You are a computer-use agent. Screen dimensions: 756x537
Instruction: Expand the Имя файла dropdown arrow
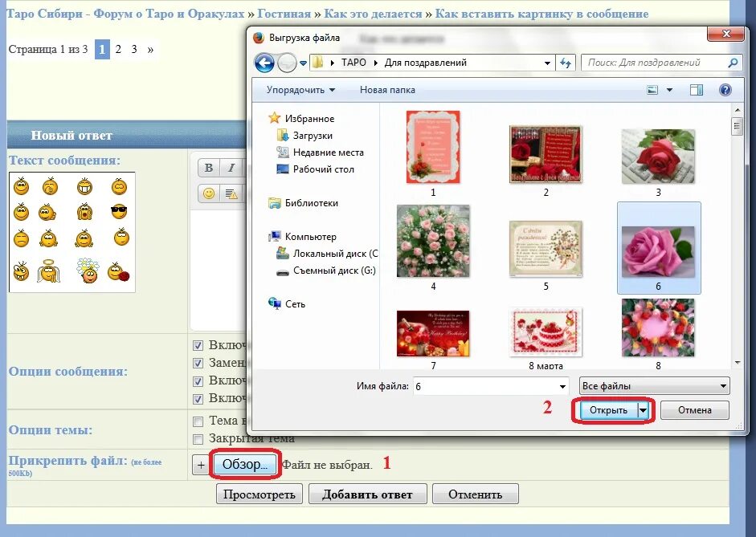(562, 386)
